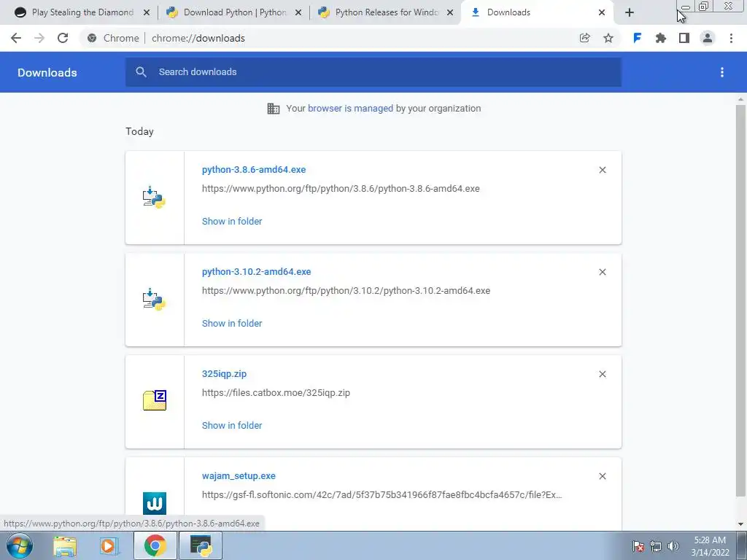Close the Python Releases for Windows tab
Image resolution: width=747 pixels, height=560 pixels.
coord(450,12)
